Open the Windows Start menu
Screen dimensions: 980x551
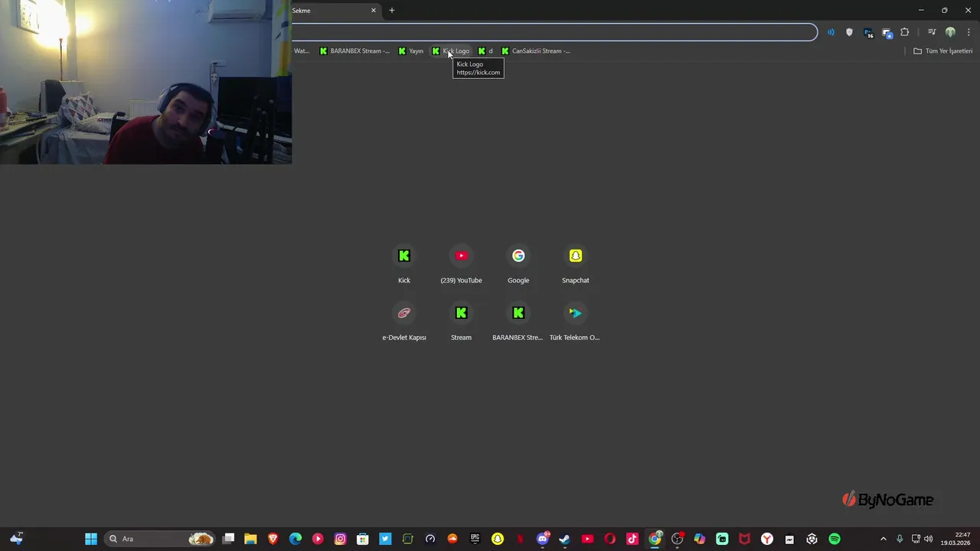(x=91, y=539)
